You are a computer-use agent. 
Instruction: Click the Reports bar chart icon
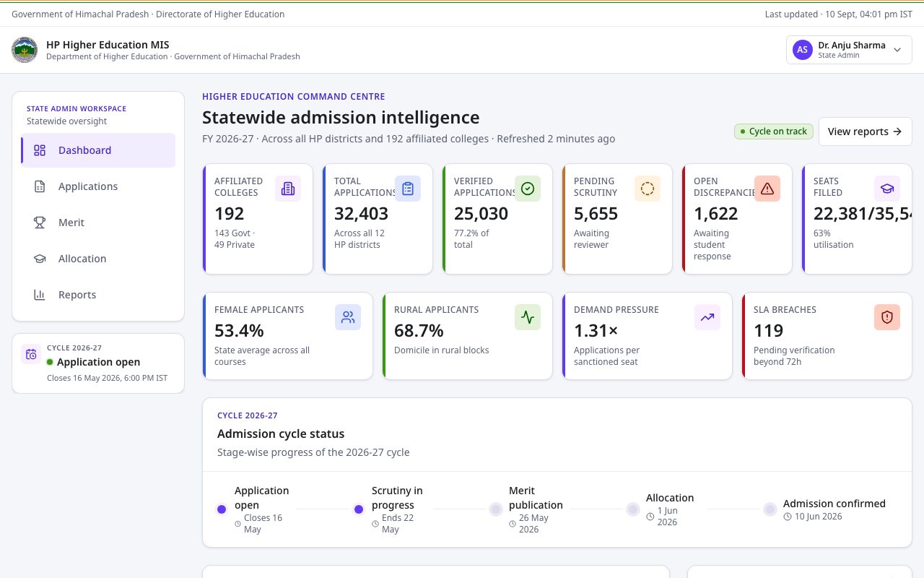[40, 295]
